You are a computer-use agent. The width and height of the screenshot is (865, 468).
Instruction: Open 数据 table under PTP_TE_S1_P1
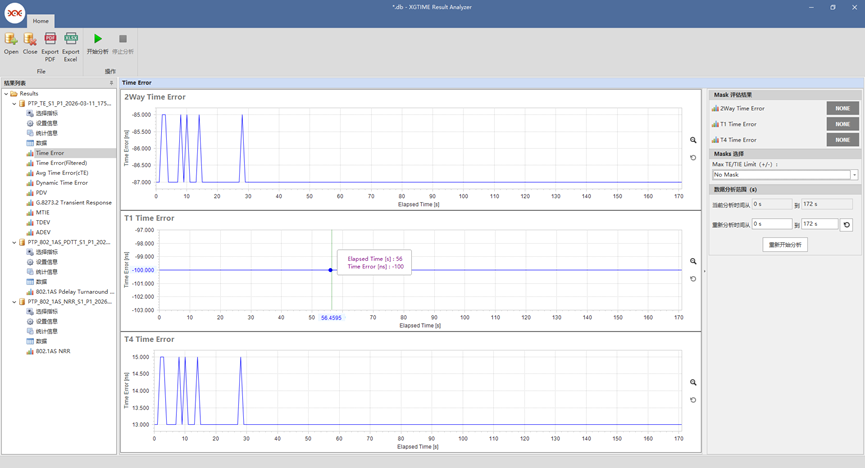(41, 143)
